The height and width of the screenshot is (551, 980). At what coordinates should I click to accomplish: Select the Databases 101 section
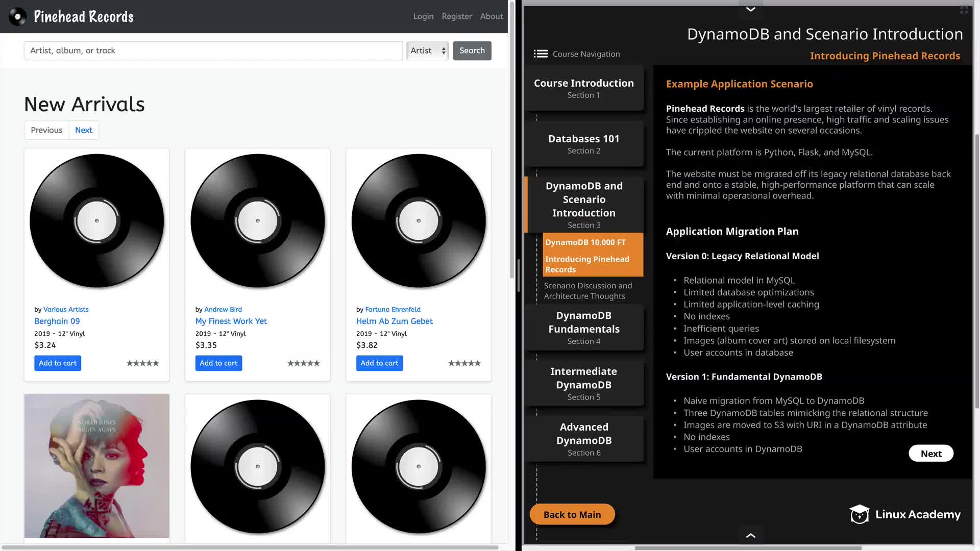click(583, 144)
